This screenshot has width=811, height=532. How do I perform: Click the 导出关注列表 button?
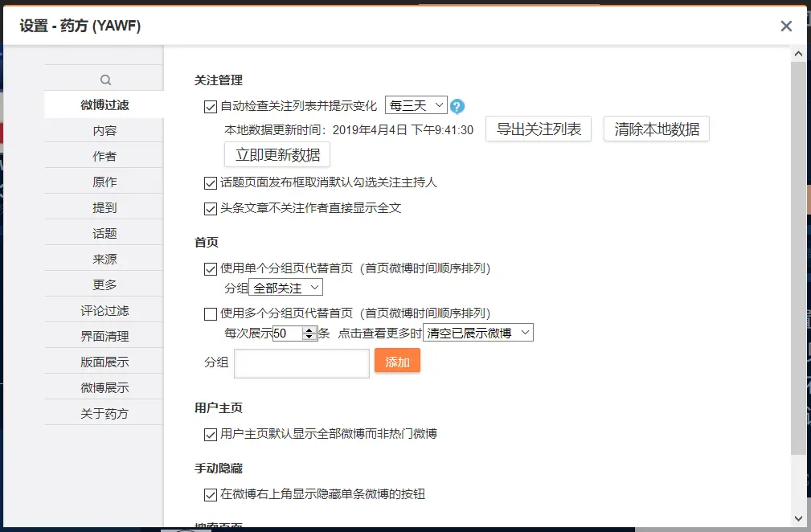click(x=538, y=129)
